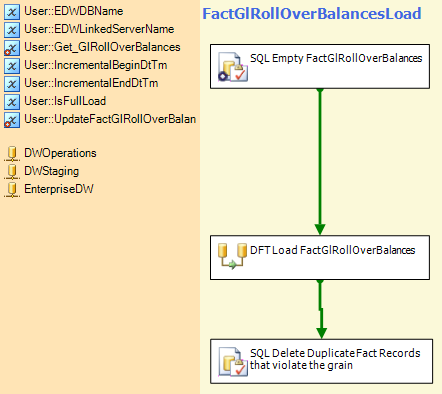Select the DWOperations connection label
This screenshot has height=394, width=442.
pos(60,153)
